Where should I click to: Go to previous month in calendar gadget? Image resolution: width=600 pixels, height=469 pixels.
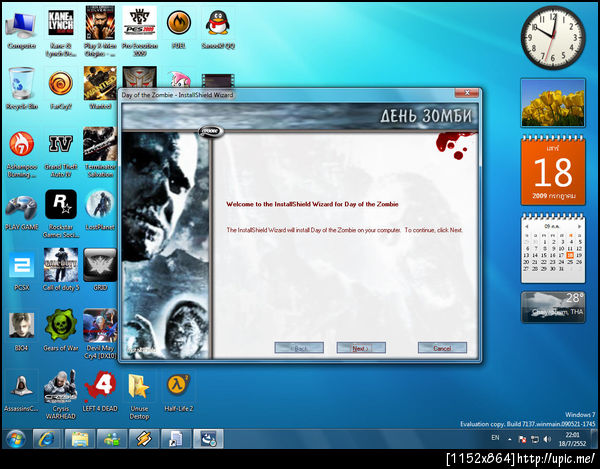(x=527, y=226)
